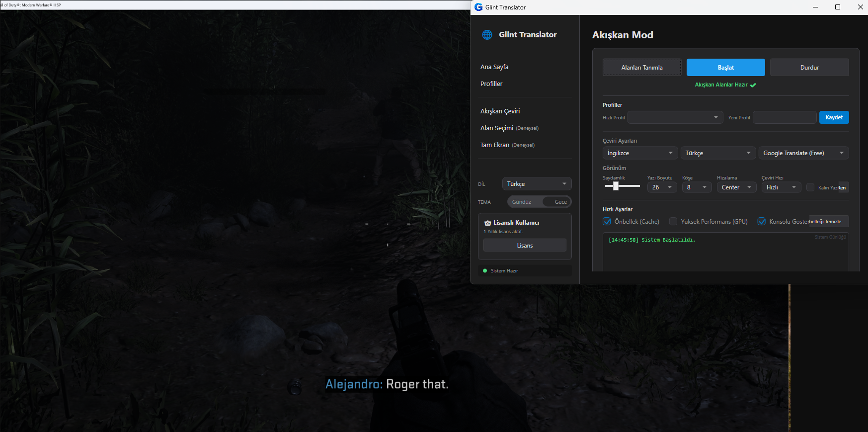This screenshot has height=432, width=868.
Task: Switch theme to Gündüz
Action: point(522,202)
